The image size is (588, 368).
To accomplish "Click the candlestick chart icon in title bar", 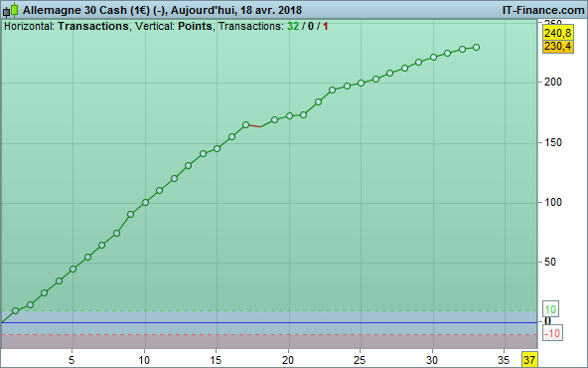I will click(x=11, y=10).
